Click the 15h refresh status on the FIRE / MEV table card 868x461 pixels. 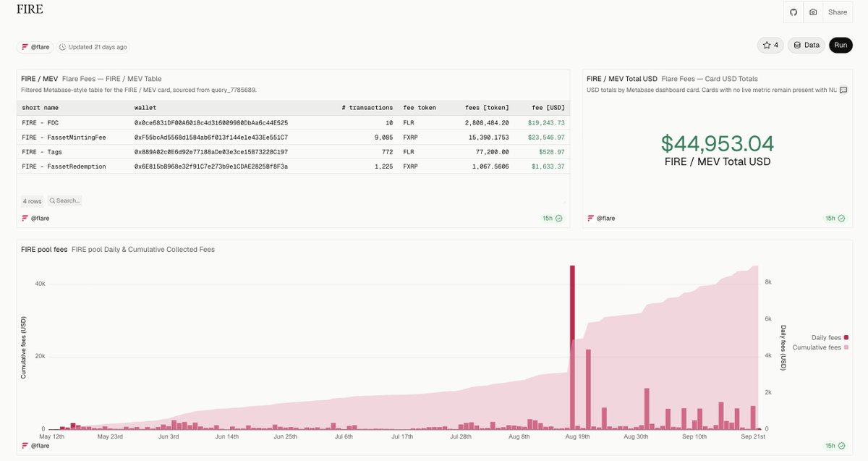coord(553,218)
